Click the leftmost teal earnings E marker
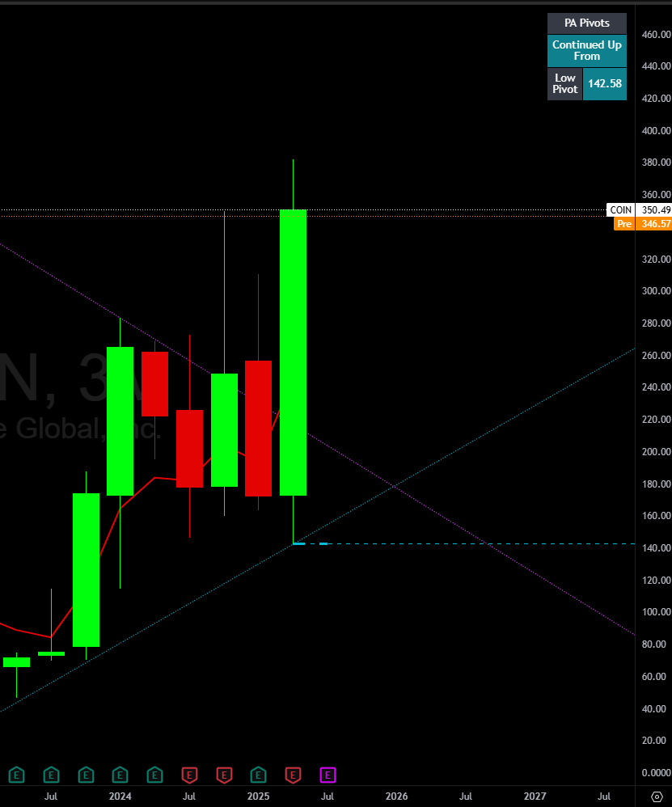 tap(16, 775)
